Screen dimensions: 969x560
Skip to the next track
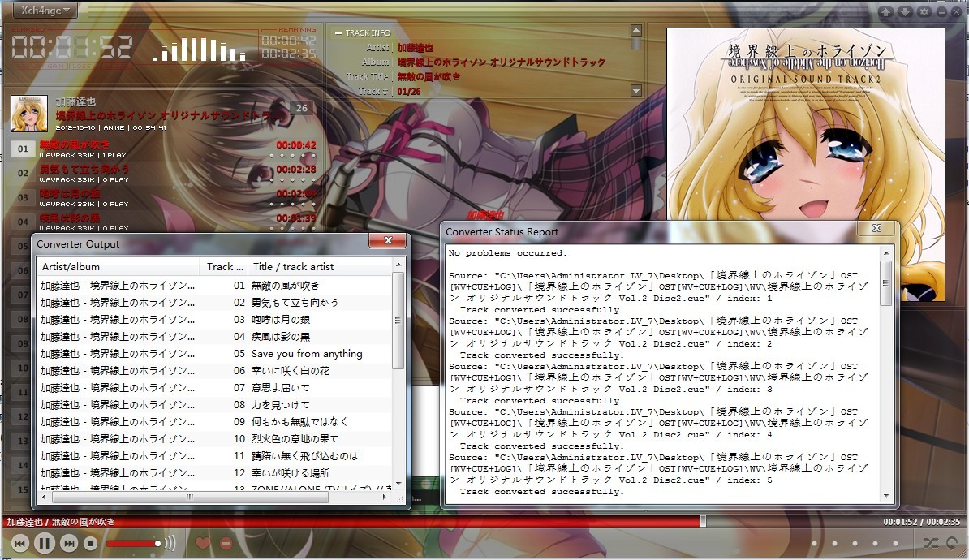pyautogui.click(x=69, y=543)
